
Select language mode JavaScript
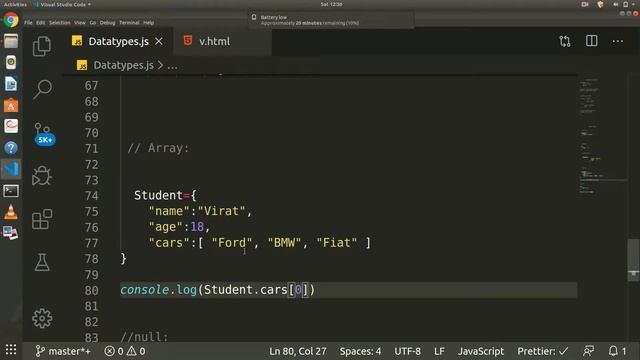pos(481,351)
